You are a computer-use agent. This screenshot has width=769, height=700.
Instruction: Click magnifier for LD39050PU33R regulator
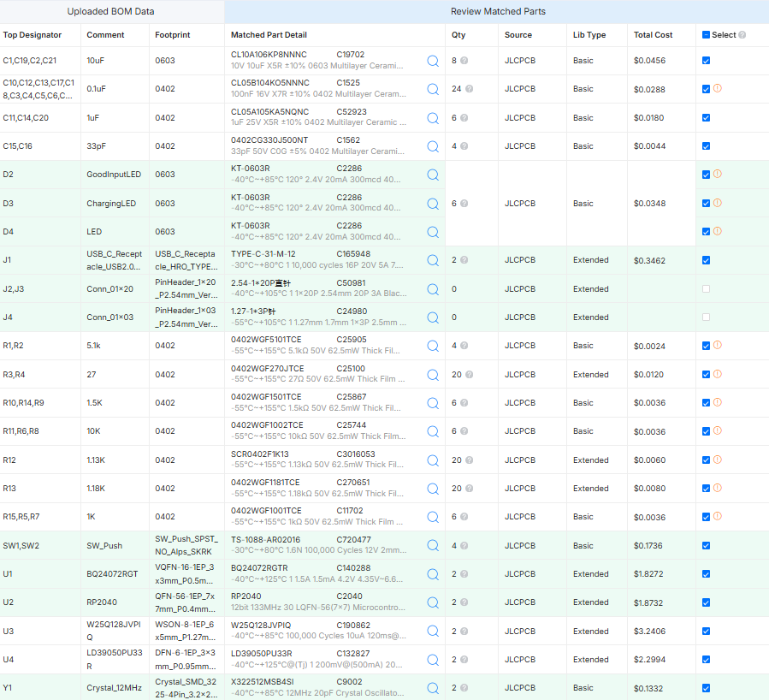[433, 660]
